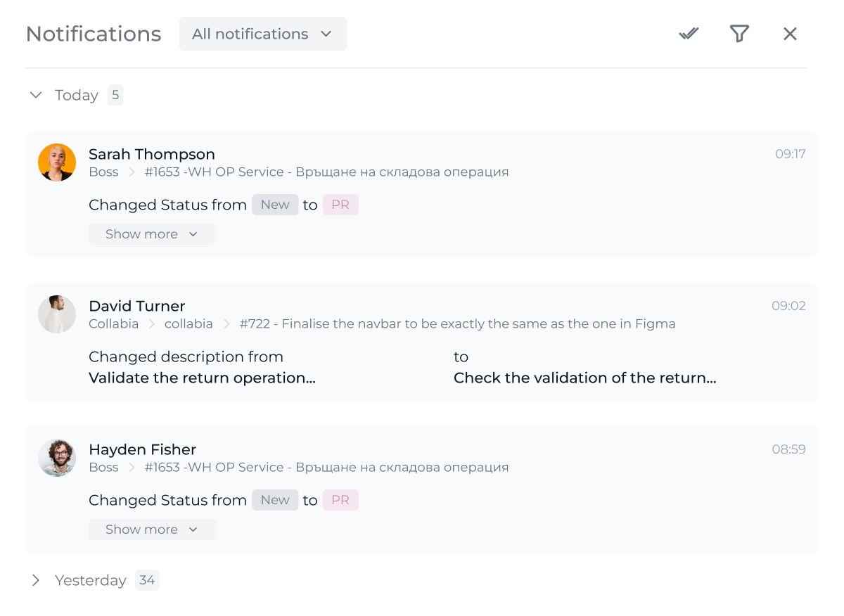Click Sarah Thompson's avatar

coord(57,162)
